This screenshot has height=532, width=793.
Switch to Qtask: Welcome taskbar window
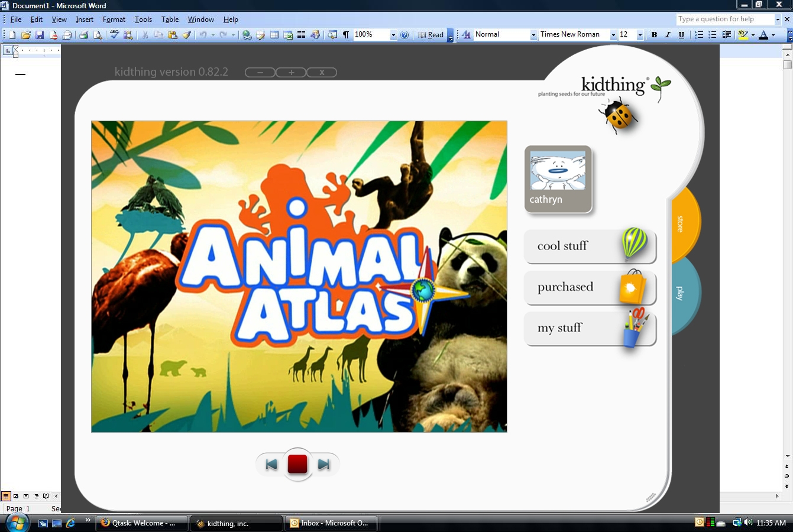pos(142,523)
